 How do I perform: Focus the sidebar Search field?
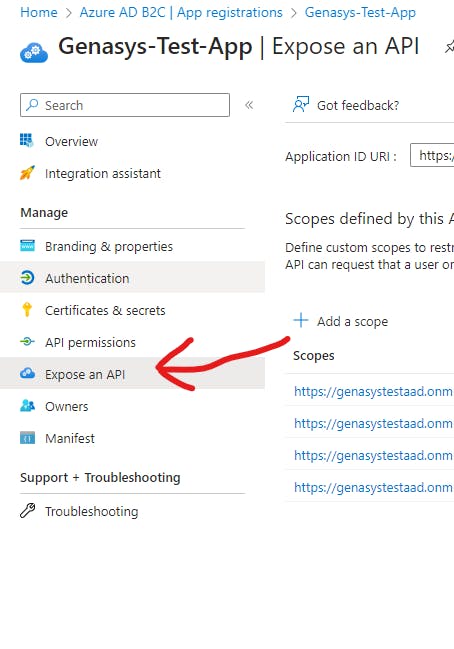[125, 105]
